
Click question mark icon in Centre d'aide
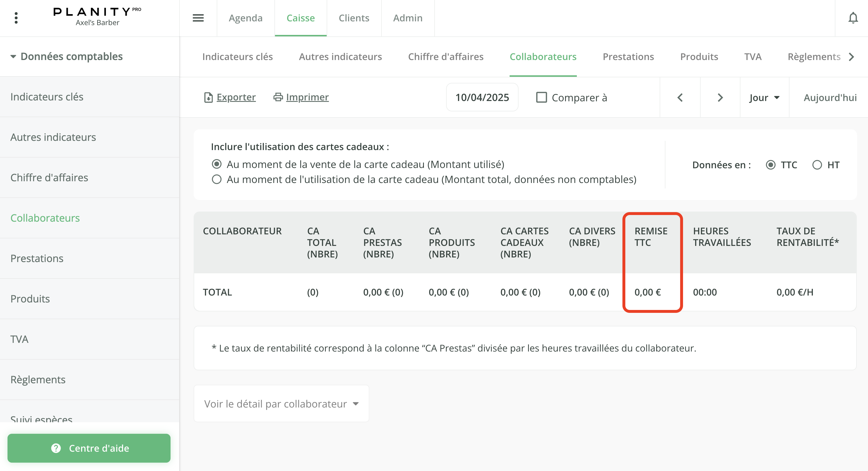pyautogui.click(x=56, y=448)
